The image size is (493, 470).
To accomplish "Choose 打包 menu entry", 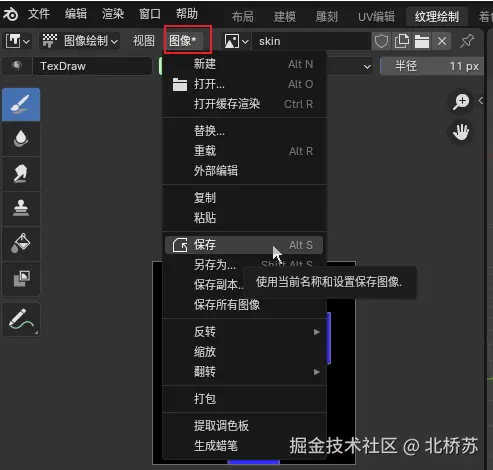I will point(244,399).
